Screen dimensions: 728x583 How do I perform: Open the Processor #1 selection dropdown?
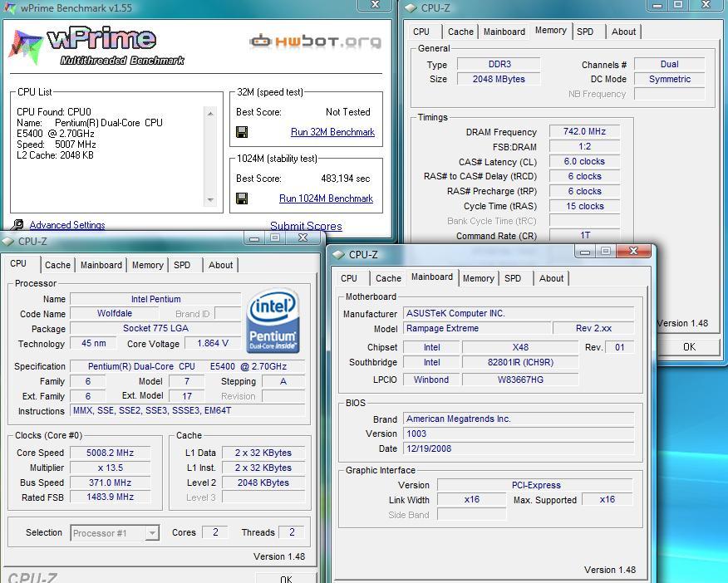(x=152, y=533)
